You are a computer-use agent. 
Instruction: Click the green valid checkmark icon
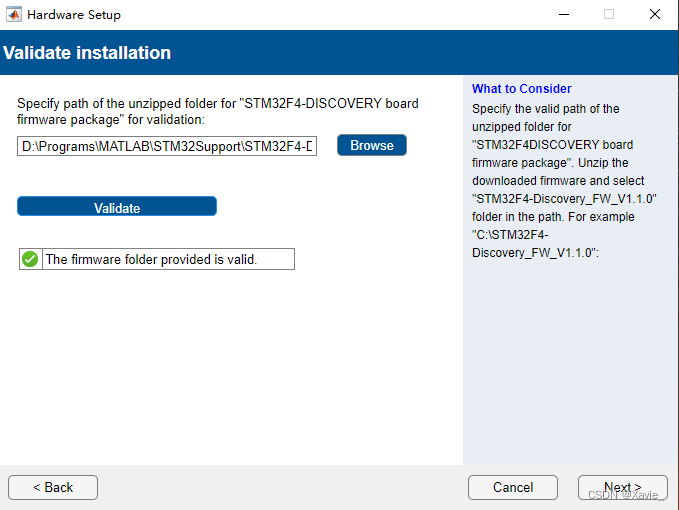coord(30,259)
